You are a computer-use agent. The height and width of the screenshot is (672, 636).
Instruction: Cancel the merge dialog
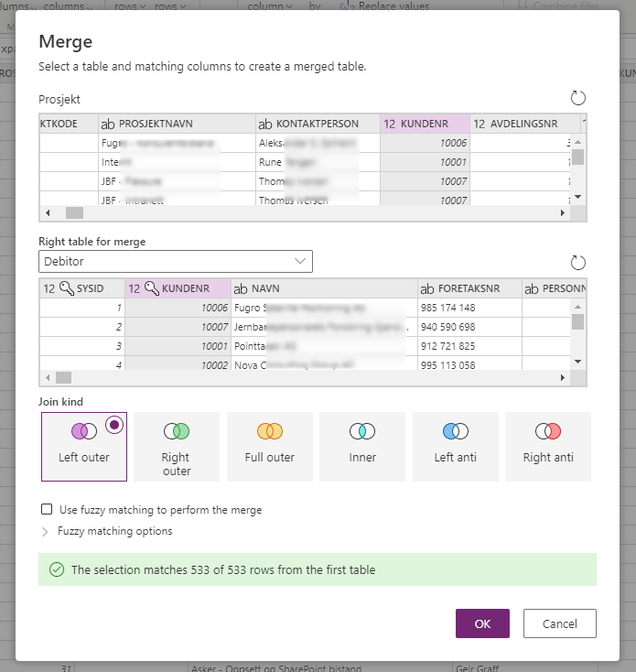coord(560,623)
